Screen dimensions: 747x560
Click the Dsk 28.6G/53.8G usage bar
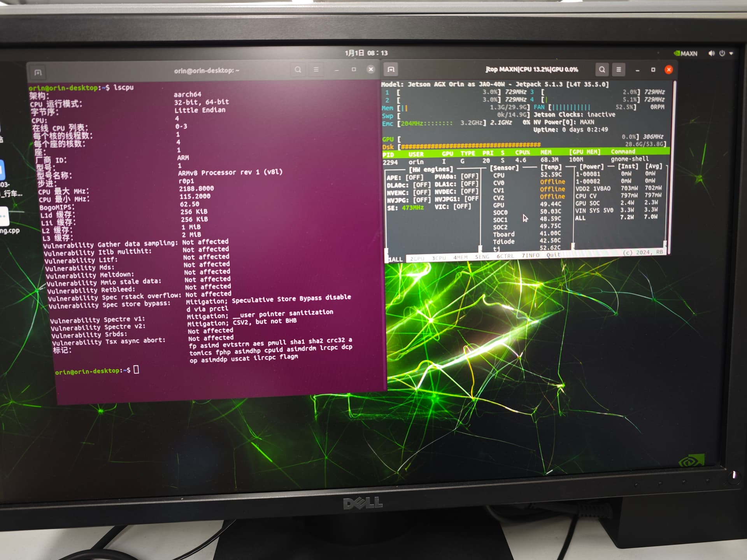click(524, 145)
